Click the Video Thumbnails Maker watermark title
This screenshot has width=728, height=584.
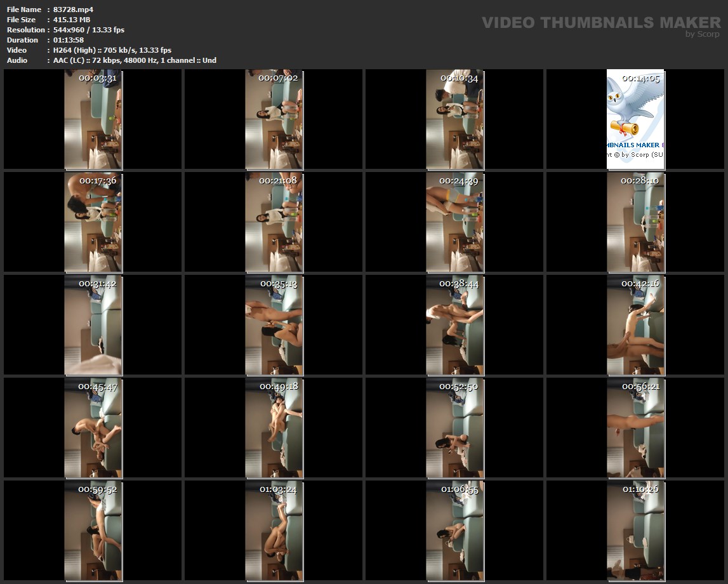pyautogui.click(x=600, y=23)
